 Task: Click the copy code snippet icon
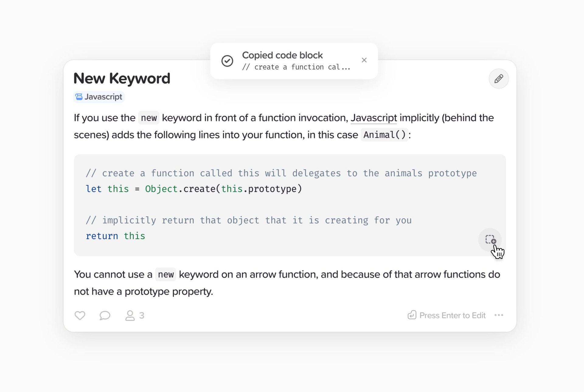[490, 240]
